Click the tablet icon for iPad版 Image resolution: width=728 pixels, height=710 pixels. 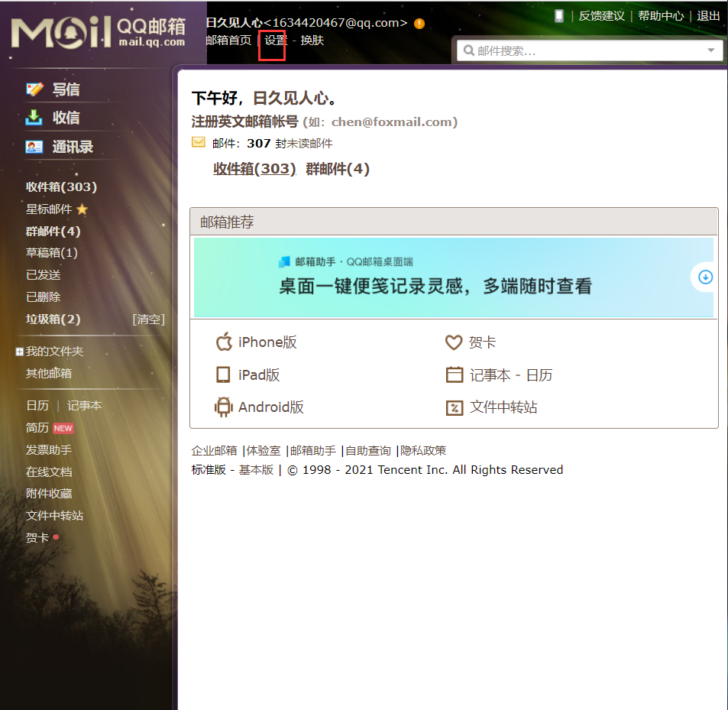click(x=223, y=374)
